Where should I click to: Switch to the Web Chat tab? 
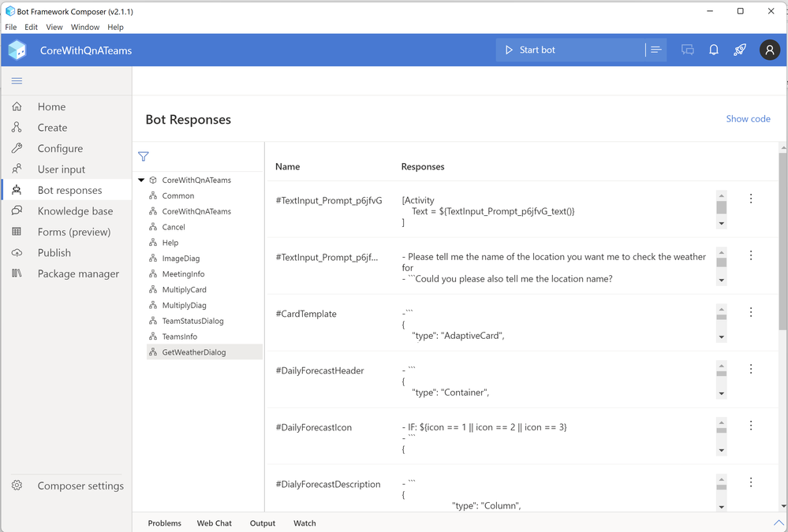(214, 523)
